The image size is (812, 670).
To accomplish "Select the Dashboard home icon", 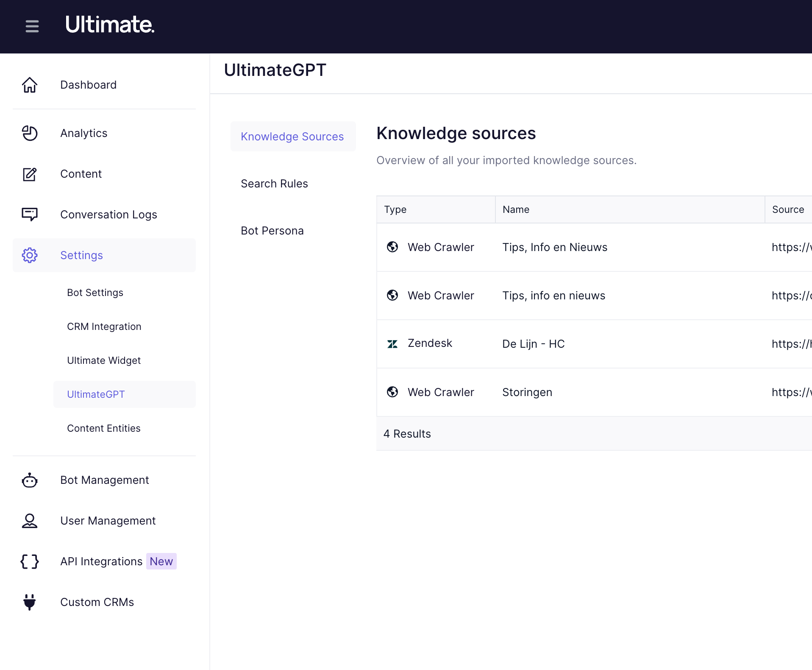I will (x=29, y=85).
